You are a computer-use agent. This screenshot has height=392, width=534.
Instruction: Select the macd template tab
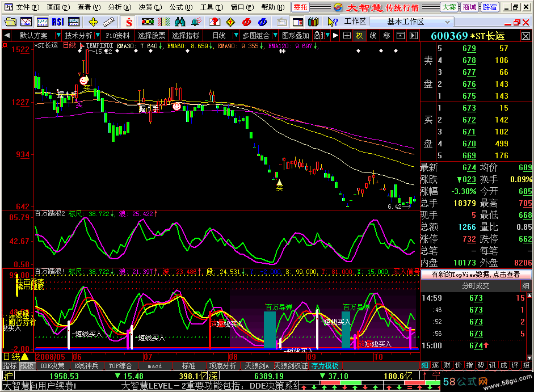(x=154, y=366)
